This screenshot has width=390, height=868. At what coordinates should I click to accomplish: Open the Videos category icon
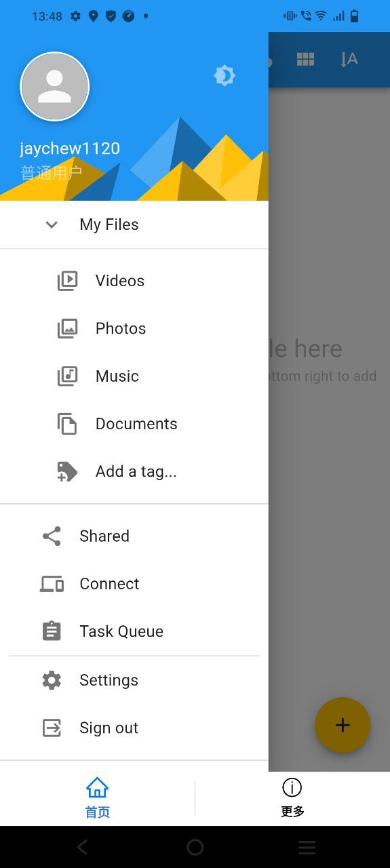click(x=67, y=281)
